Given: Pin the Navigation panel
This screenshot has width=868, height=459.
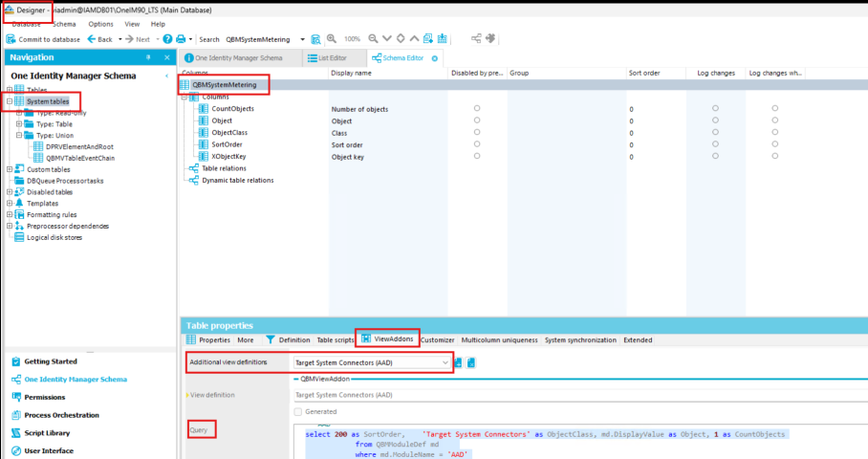Looking at the screenshot, I should [148, 57].
